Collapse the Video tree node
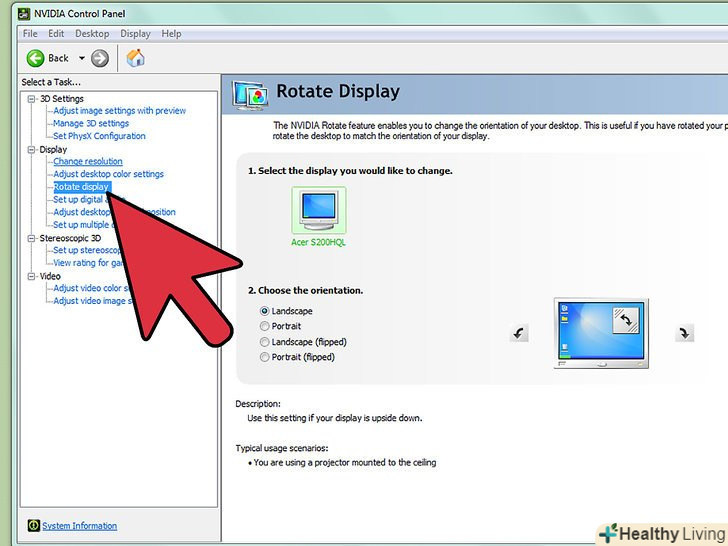 (x=32, y=276)
